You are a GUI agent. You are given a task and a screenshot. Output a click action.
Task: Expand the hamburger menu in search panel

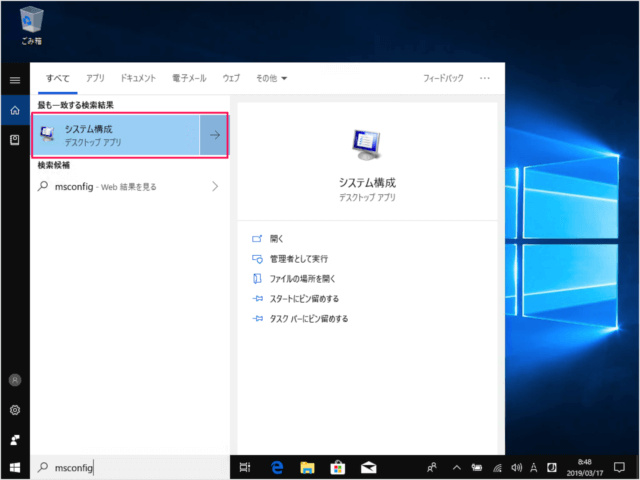15,79
